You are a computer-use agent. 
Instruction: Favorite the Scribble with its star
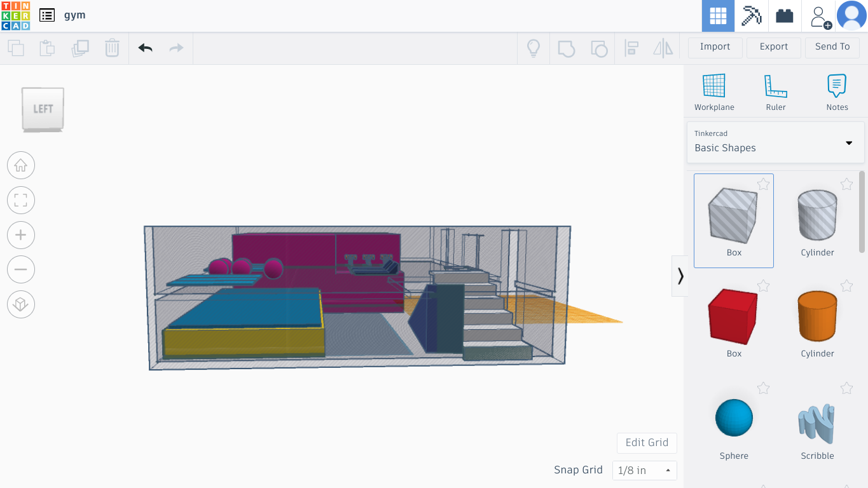point(846,388)
